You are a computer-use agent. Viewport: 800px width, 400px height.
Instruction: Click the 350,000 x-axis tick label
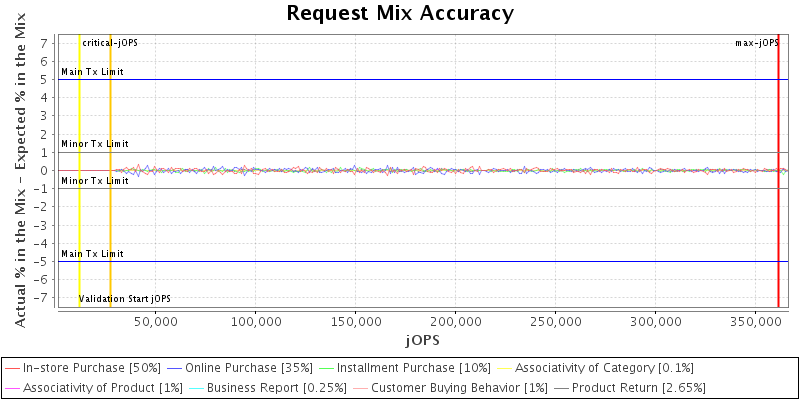click(756, 321)
